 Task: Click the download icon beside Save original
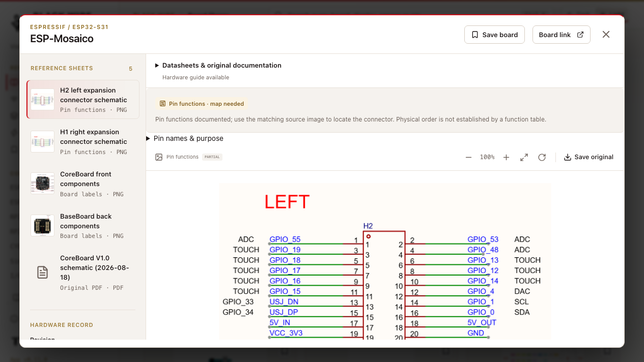[568, 158]
